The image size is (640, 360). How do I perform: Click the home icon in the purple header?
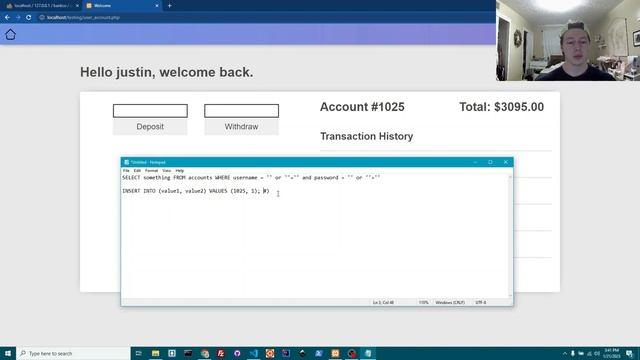[x=10, y=35]
